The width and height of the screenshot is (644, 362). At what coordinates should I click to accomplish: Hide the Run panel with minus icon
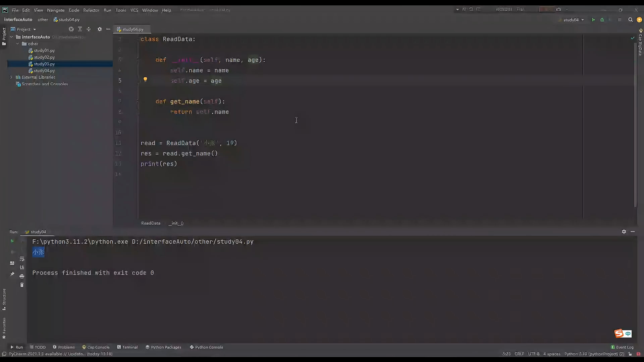click(x=633, y=232)
